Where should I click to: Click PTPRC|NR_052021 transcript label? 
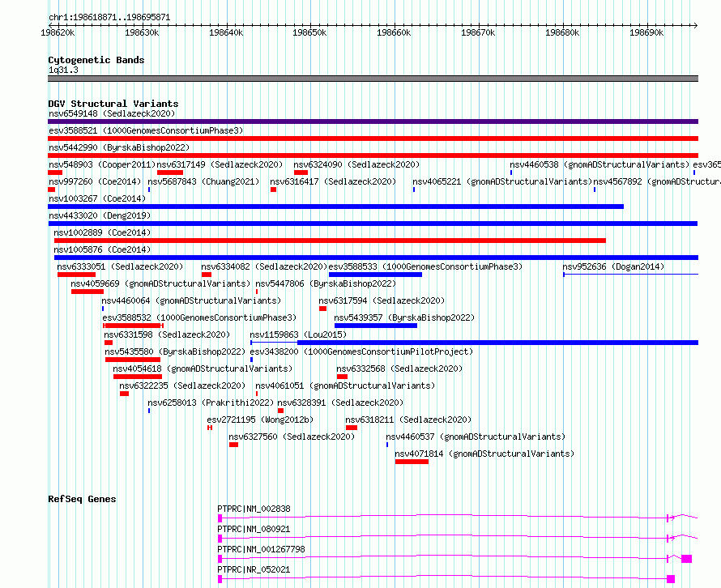pyautogui.click(x=254, y=569)
